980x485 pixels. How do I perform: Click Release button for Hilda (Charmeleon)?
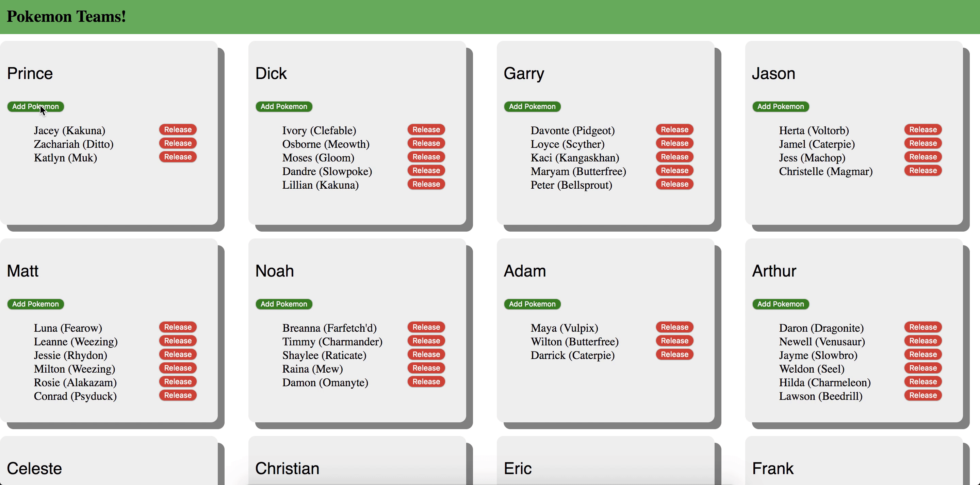coord(922,382)
